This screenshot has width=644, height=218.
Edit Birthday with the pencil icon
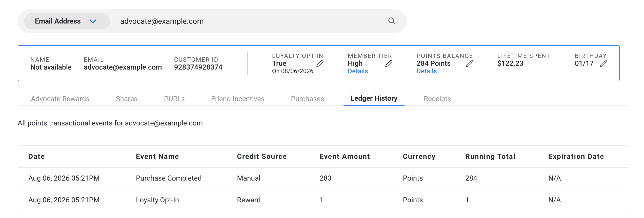click(603, 63)
